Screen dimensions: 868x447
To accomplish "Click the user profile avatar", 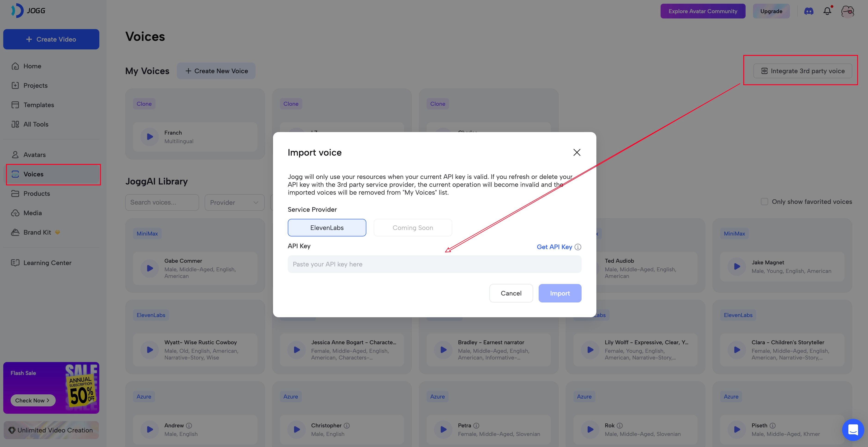I will pos(847,12).
